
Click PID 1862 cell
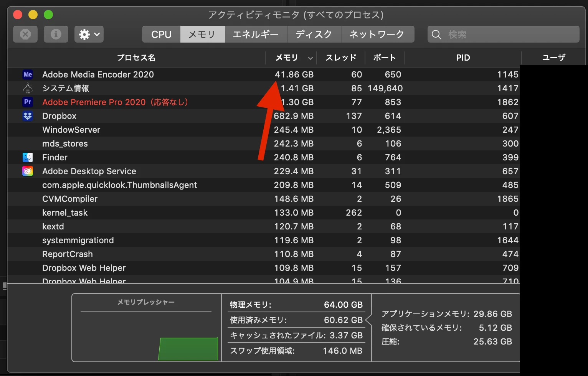[507, 102]
